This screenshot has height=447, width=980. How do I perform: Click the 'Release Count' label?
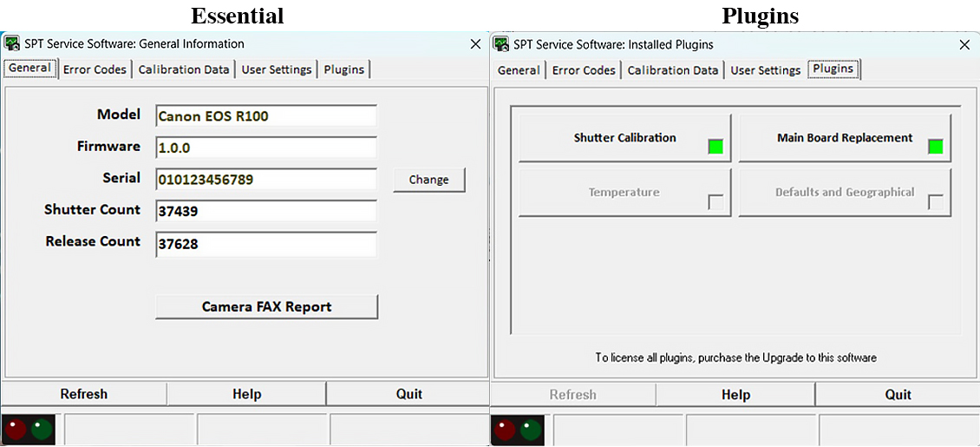coord(93,241)
